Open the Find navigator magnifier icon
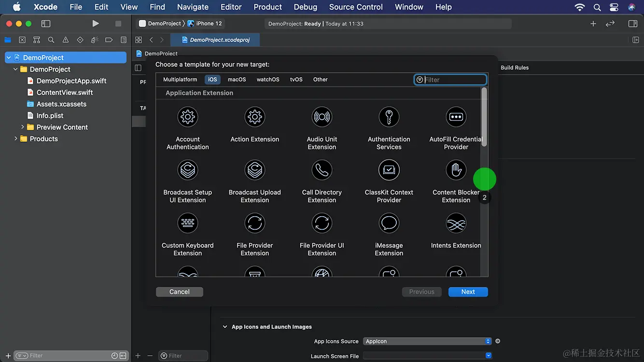 coord(51,40)
